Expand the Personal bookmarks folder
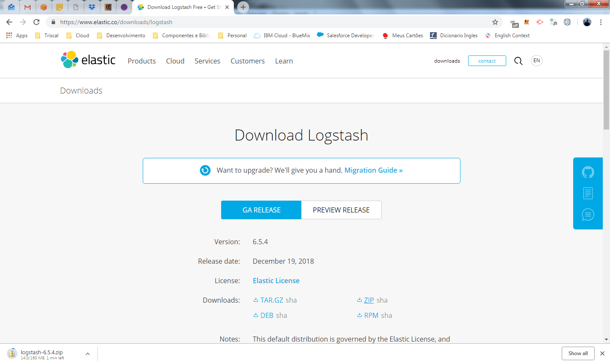 click(x=232, y=36)
